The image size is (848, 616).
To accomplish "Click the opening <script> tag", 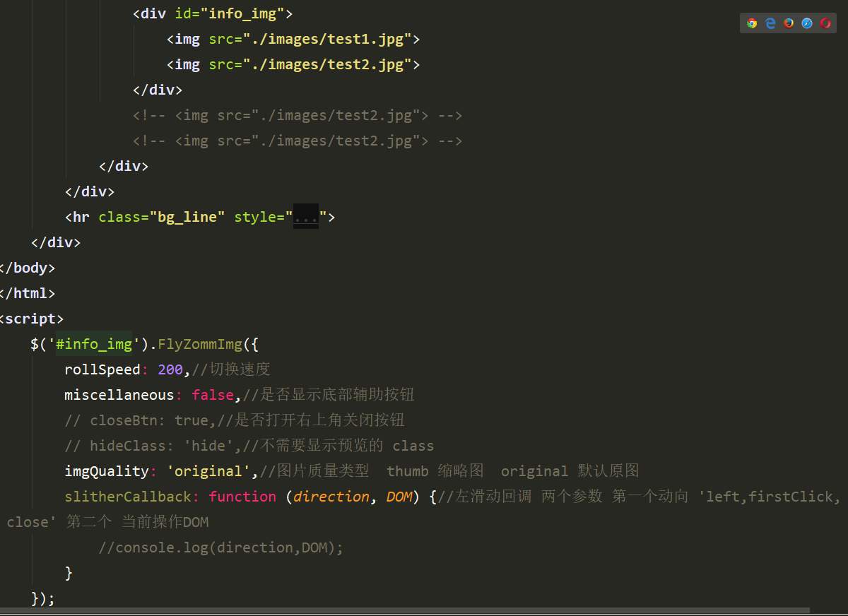I will tap(31, 319).
